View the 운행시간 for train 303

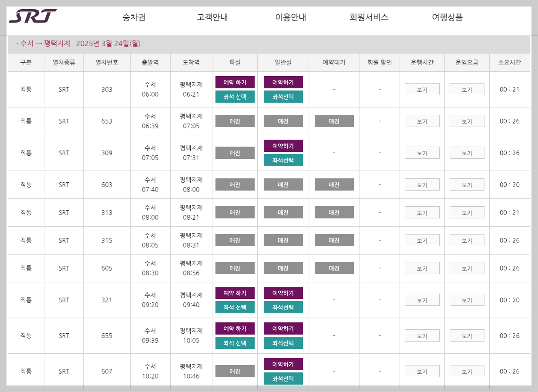pos(422,89)
